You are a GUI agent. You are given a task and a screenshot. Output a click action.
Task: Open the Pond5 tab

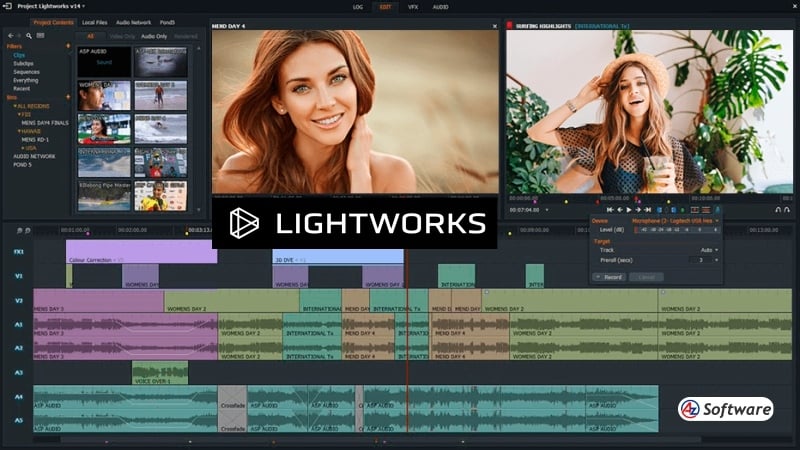pyautogui.click(x=167, y=22)
